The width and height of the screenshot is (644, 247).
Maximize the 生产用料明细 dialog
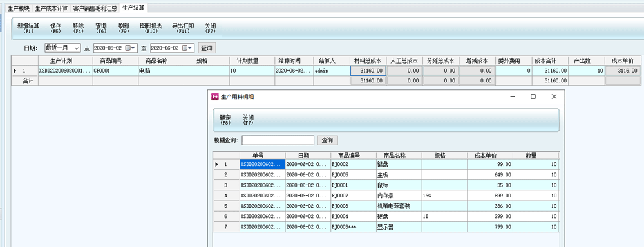click(x=533, y=97)
